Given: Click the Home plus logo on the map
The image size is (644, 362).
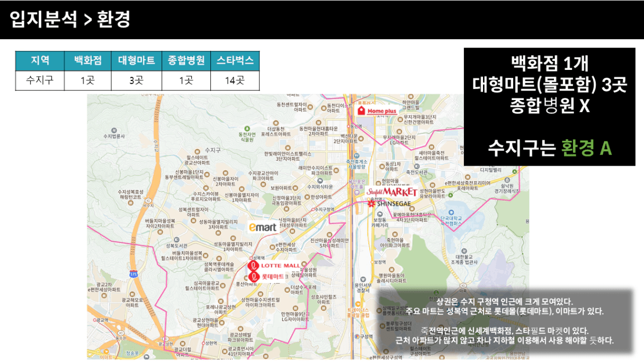Looking at the screenshot, I should 377,111.
